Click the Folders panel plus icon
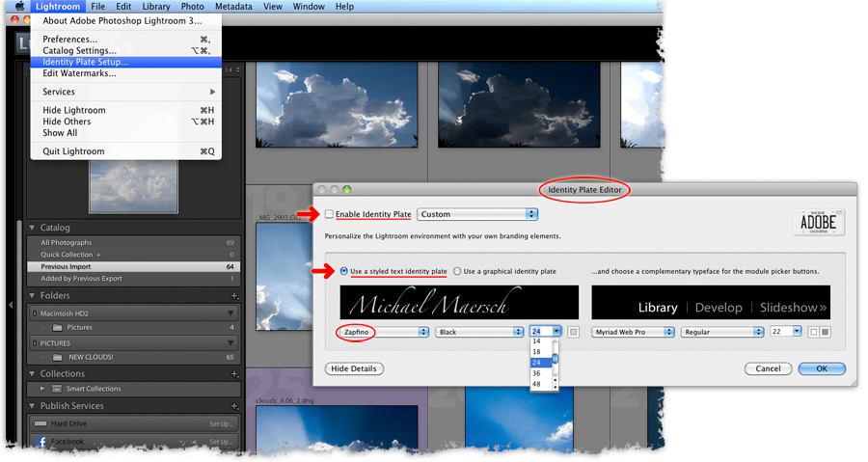The image size is (868, 462). (x=234, y=296)
